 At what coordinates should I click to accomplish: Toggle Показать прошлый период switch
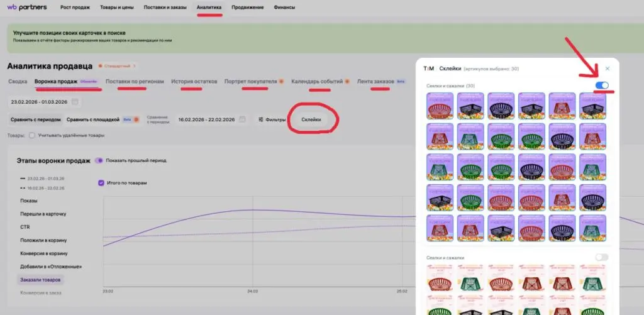(x=99, y=160)
